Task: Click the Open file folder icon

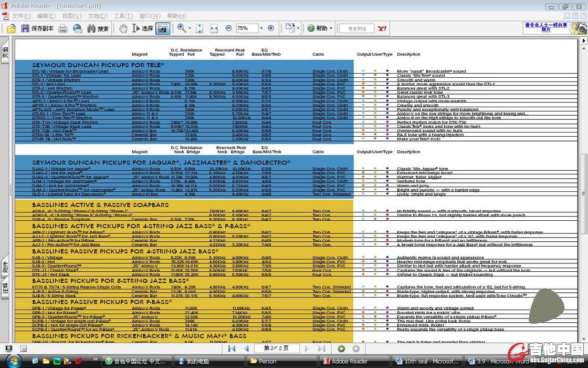Action: tap(11, 28)
